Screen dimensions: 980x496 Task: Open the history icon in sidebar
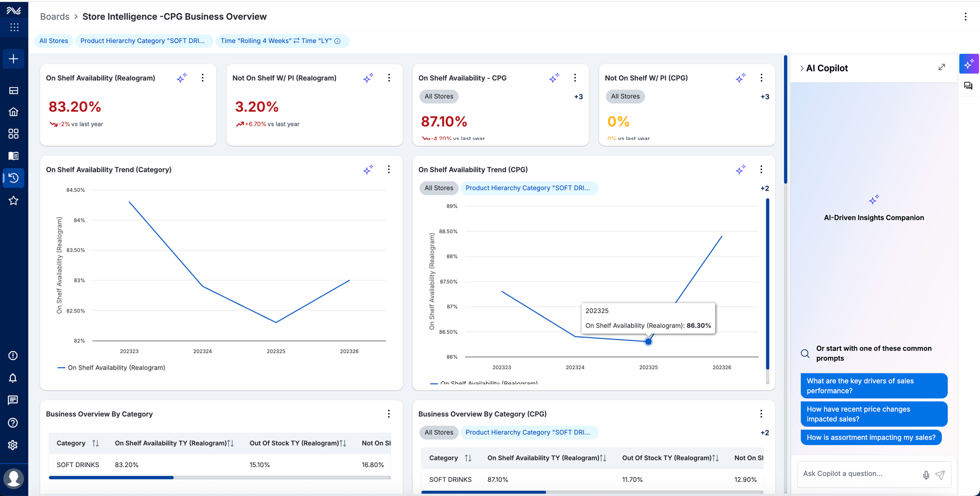tap(14, 178)
